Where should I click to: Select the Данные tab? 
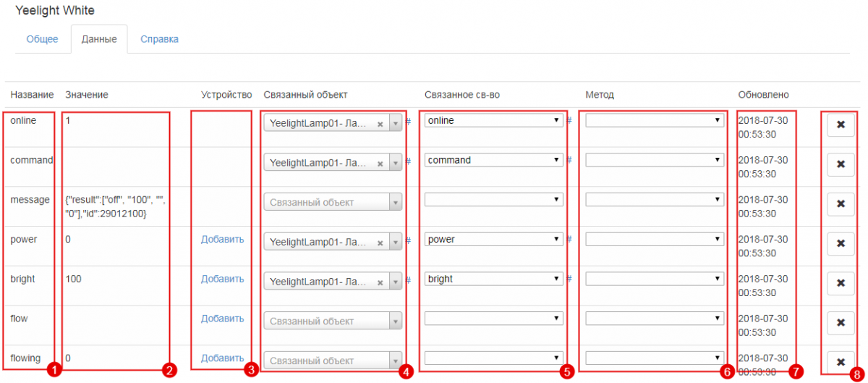tap(99, 39)
